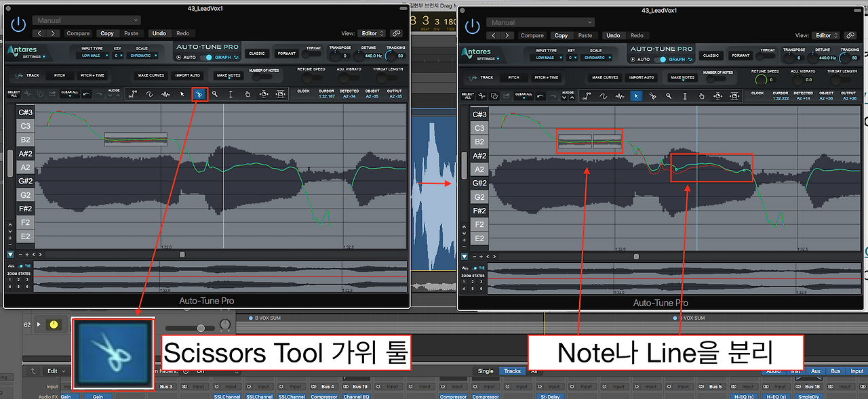868x399 pixels.
Task: Click Compare in the left window header
Action: (x=78, y=33)
